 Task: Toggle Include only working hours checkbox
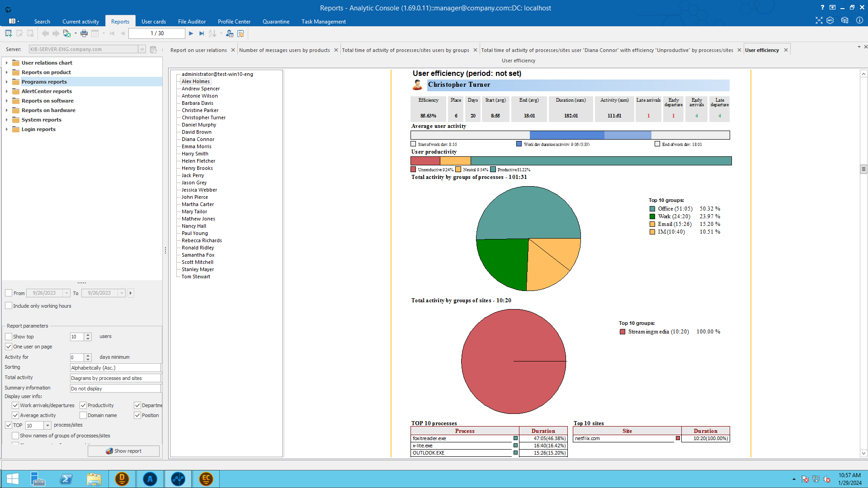(x=9, y=306)
